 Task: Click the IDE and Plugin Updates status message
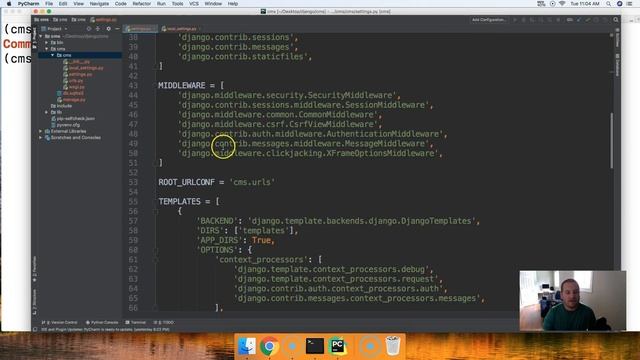point(105,329)
